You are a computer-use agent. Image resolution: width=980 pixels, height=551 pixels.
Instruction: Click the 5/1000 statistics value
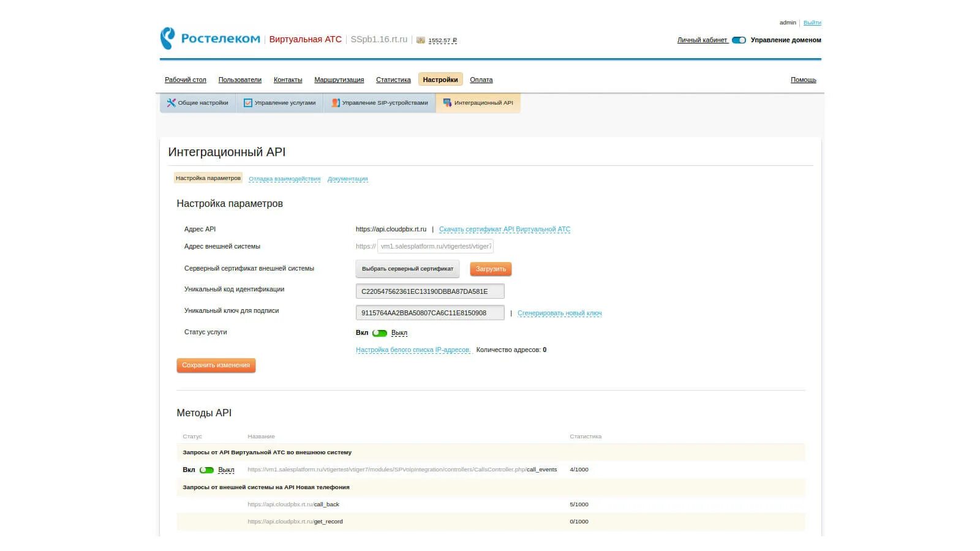pos(579,504)
